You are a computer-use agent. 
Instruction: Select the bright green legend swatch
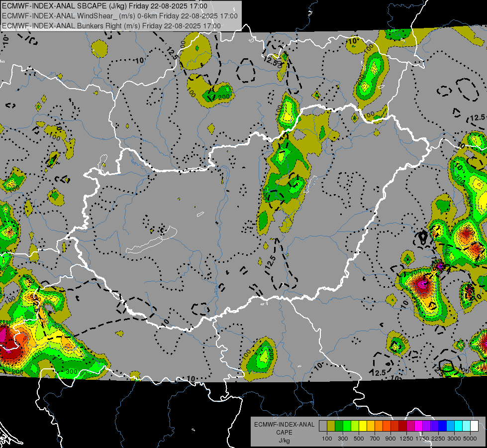tap(347, 426)
